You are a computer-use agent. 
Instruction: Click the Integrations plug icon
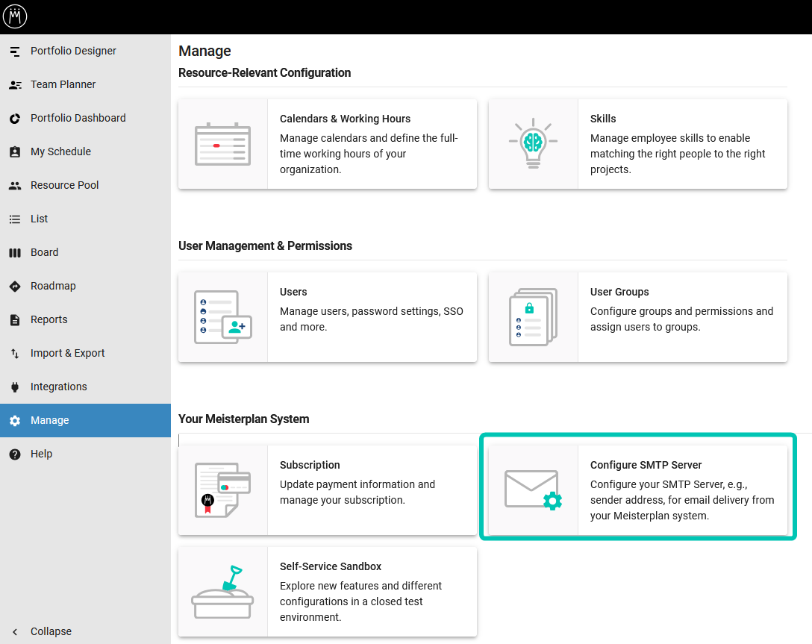coord(15,387)
